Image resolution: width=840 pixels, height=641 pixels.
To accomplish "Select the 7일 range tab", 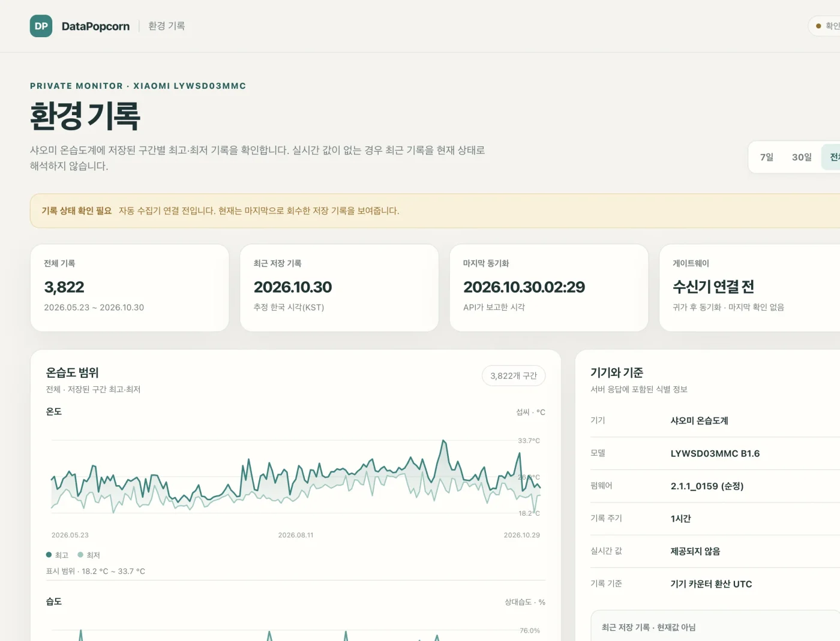I will [x=767, y=157].
